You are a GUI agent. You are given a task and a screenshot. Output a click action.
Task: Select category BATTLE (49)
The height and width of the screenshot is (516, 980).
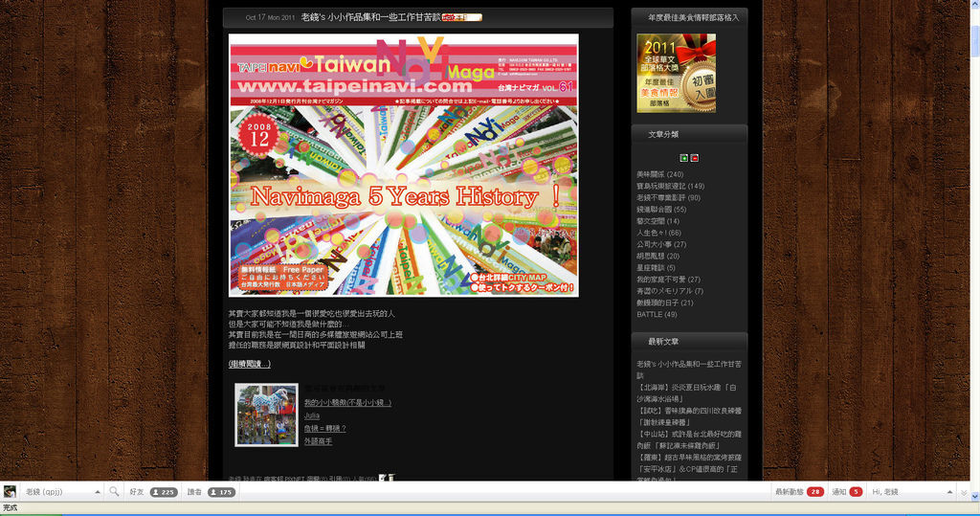[x=657, y=315]
